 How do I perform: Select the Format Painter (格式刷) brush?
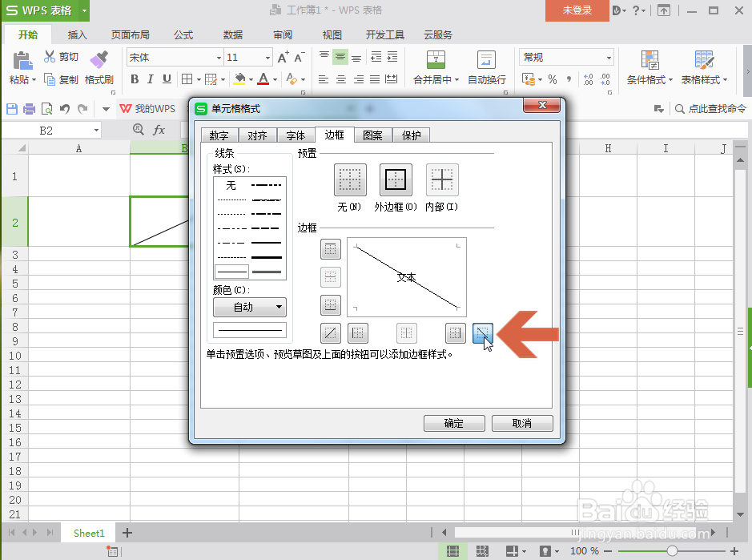pos(99,59)
